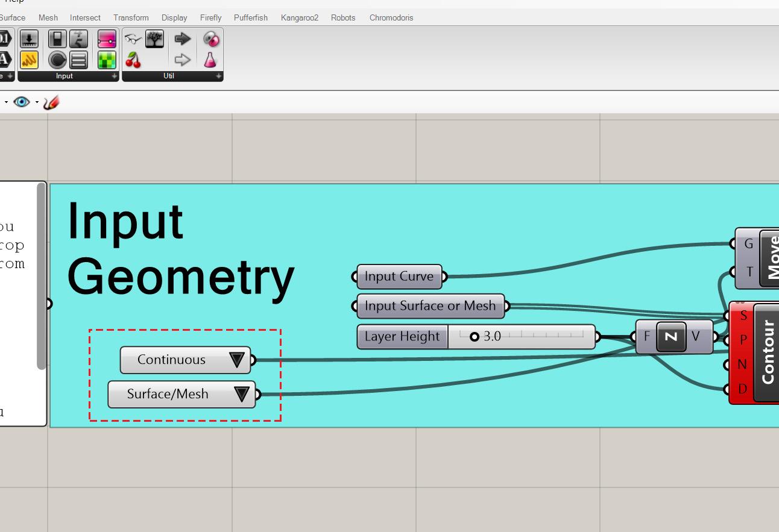Choose the green checkered Image Sampler icon
This screenshot has width=779, height=532.
coord(107,60)
